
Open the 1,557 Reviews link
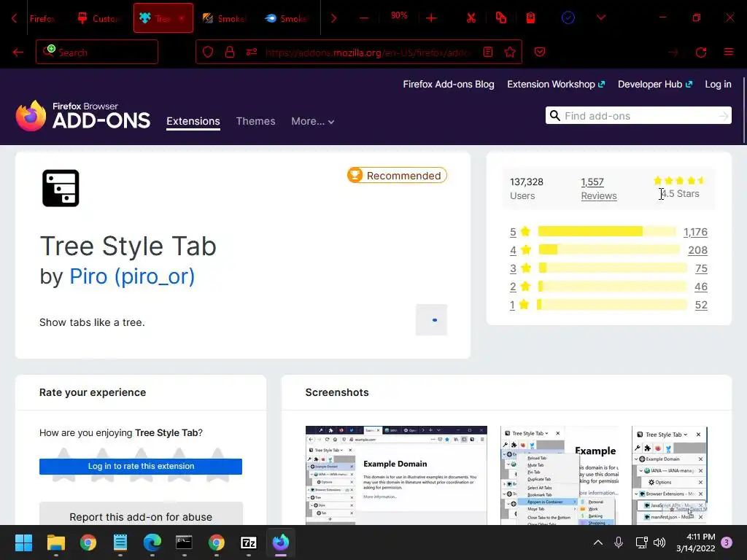(598, 189)
